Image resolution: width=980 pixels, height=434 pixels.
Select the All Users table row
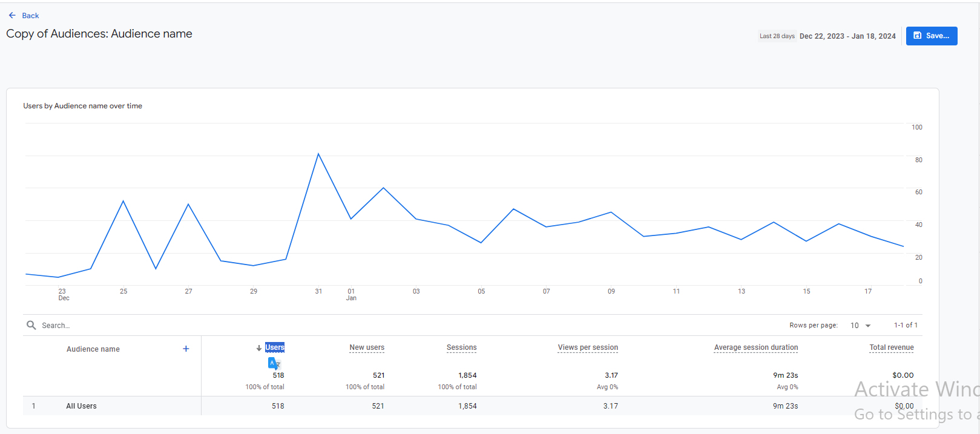coord(81,406)
